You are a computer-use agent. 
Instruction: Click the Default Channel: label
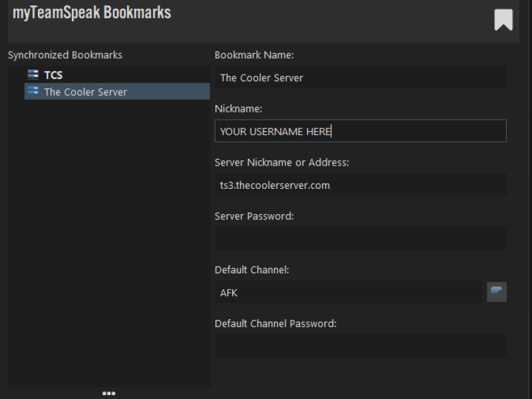coord(252,270)
